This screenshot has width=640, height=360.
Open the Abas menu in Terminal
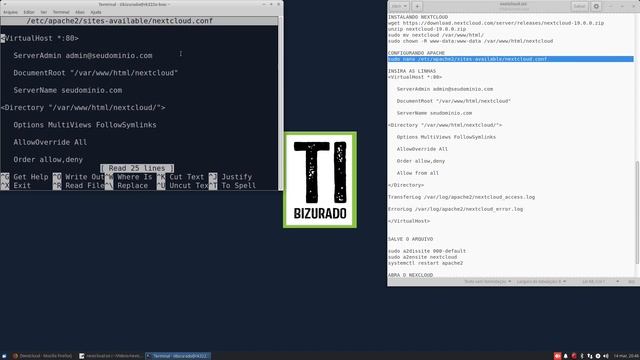point(80,12)
